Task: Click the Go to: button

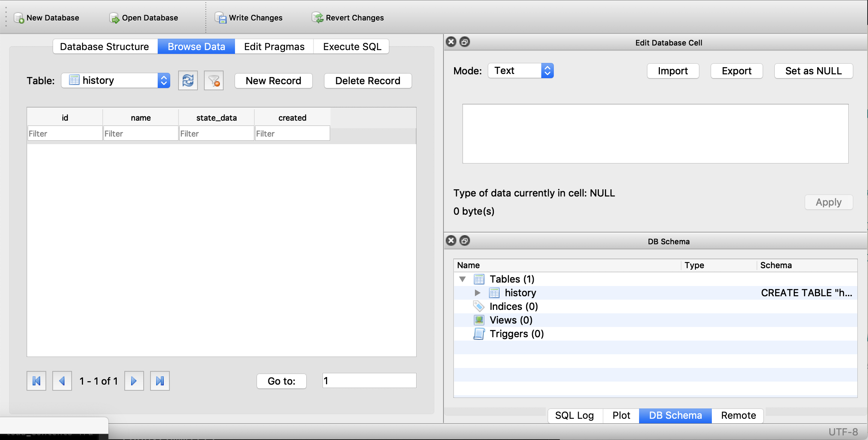Action: [281, 381]
